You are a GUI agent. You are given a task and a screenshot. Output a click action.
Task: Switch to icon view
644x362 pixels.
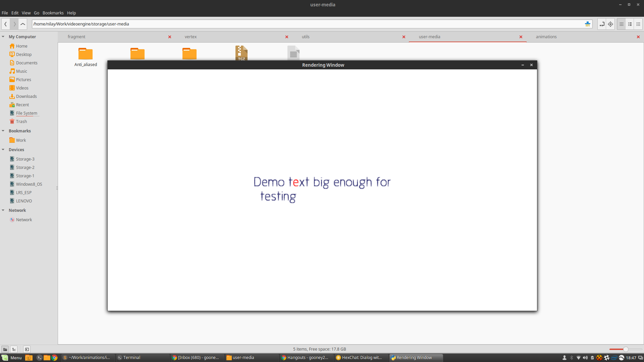622,24
